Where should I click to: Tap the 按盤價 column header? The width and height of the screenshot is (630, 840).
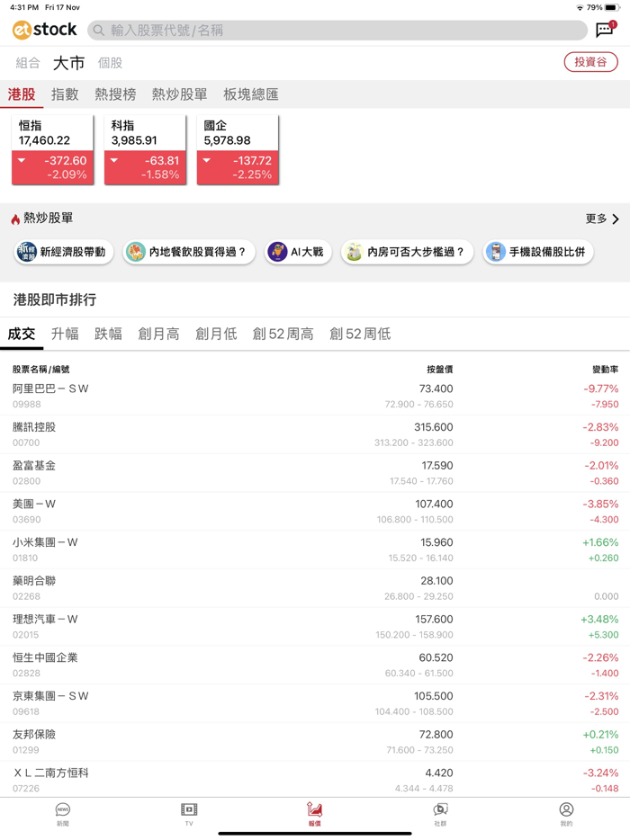tap(440, 369)
